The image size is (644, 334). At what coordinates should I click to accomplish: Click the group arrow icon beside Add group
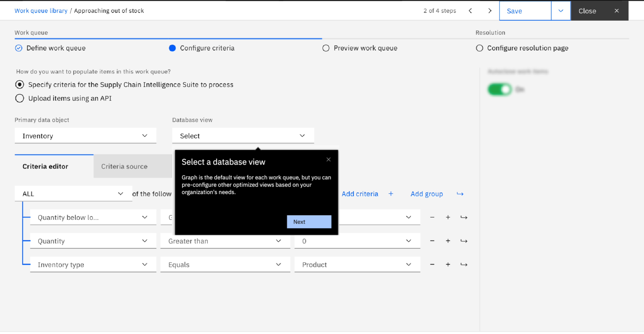coord(460,194)
